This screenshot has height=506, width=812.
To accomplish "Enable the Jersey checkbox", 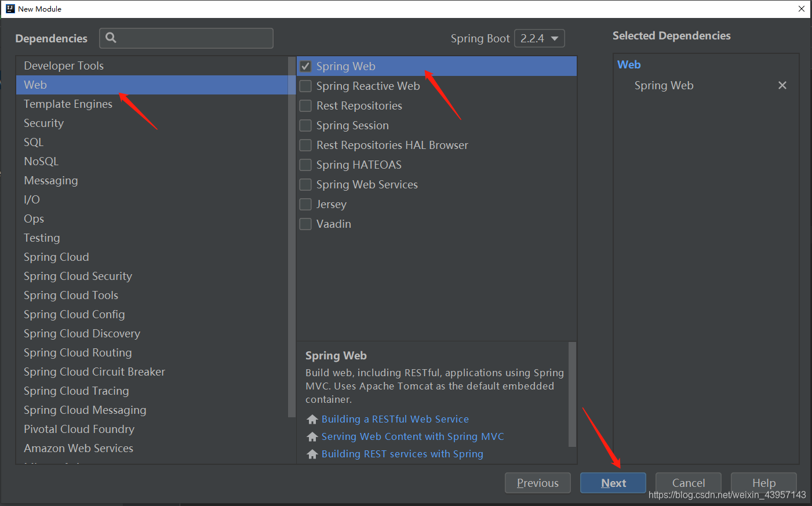I will click(x=305, y=204).
